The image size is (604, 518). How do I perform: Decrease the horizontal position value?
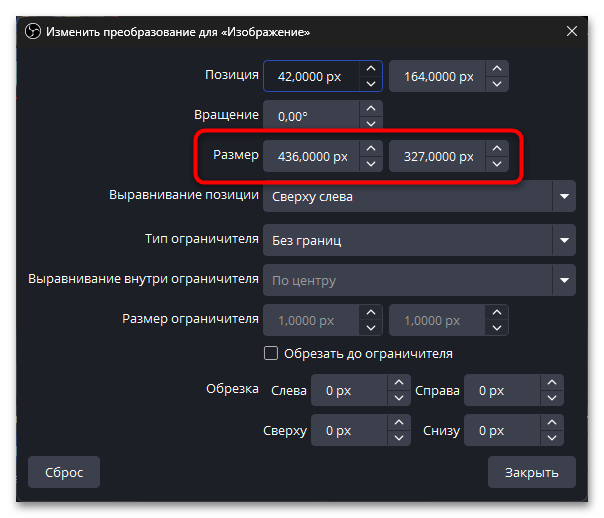(371, 84)
